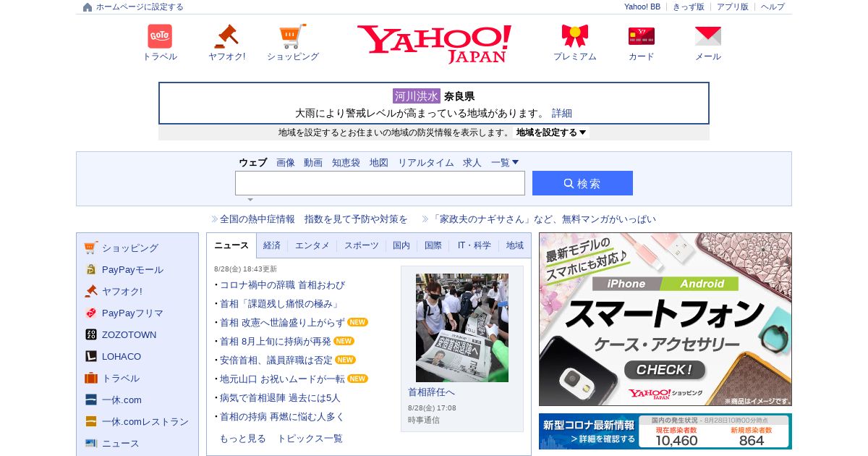Image resolution: width=868 pixels, height=456 pixels.
Task: Select the ニュース tab
Action: (x=231, y=245)
